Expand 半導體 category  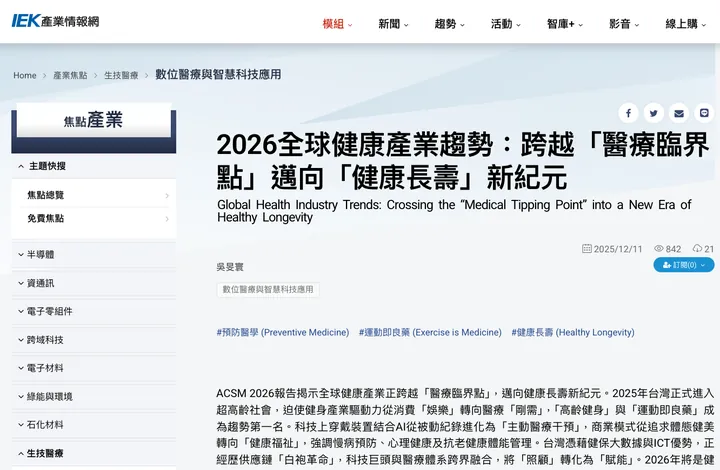(94, 255)
